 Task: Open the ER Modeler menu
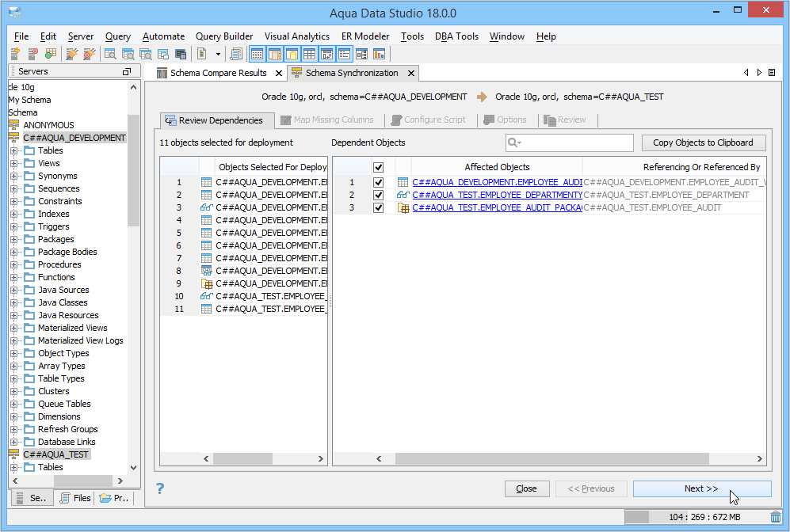point(365,36)
